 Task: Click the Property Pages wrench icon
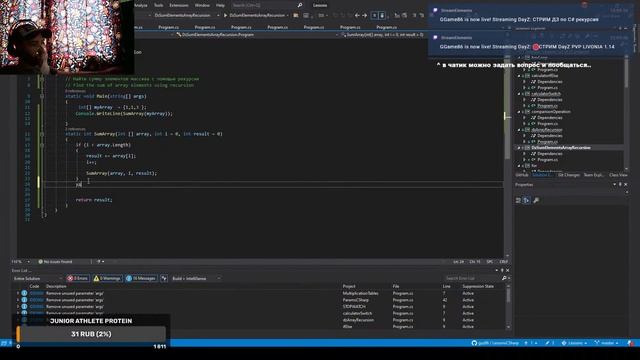pos(536,200)
